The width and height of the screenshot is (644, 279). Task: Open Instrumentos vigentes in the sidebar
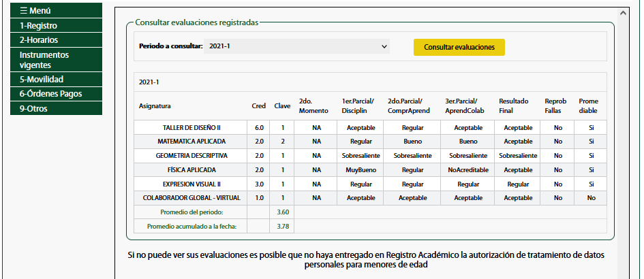[56, 60]
